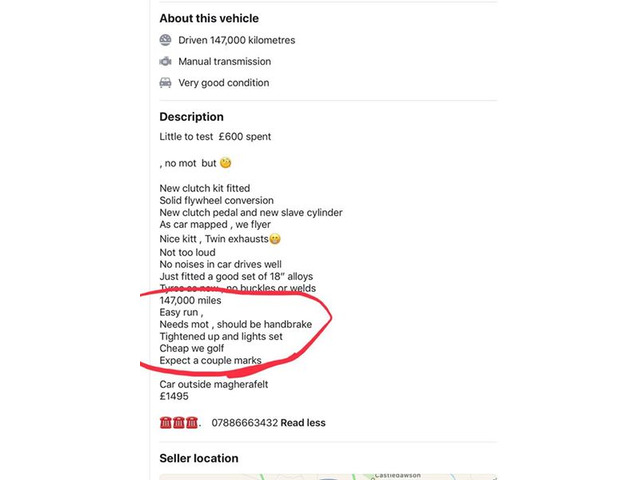Click the "Car outside magherafelt" line
Screen dimensions: 640x480
click(216, 384)
